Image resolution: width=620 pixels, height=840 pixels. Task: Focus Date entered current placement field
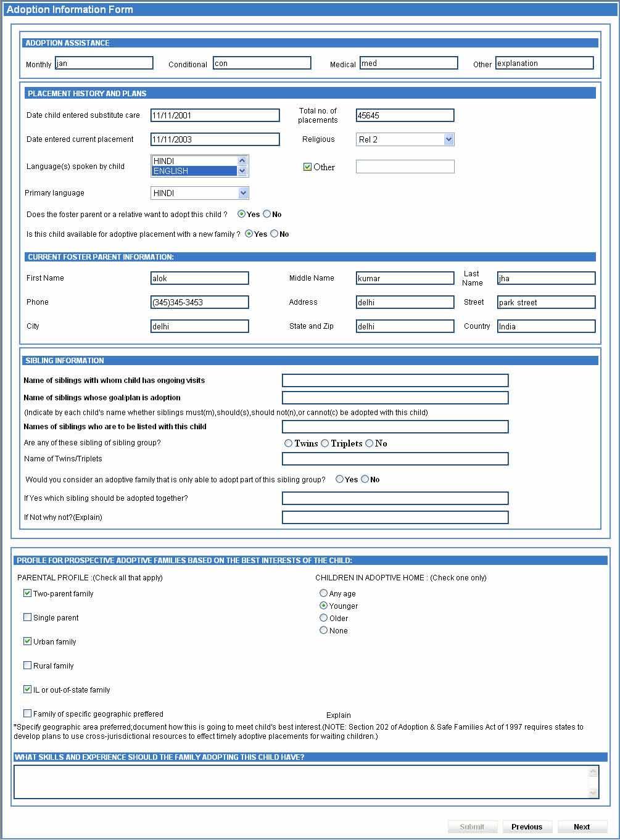pyautogui.click(x=215, y=139)
